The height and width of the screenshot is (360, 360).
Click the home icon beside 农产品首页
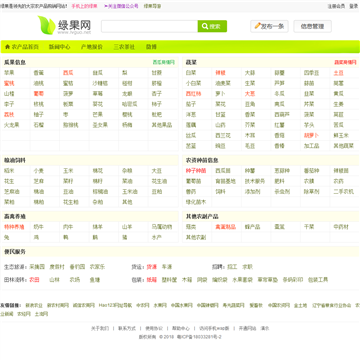(7, 47)
